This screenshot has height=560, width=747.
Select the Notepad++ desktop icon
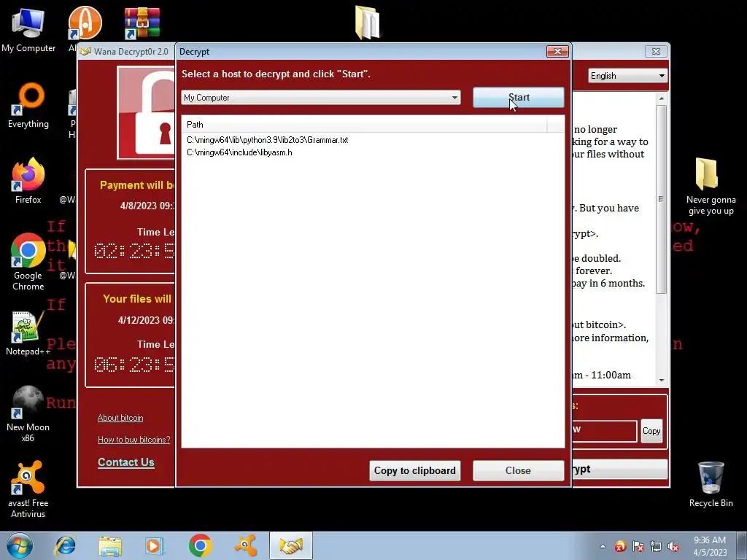pyautogui.click(x=28, y=333)
